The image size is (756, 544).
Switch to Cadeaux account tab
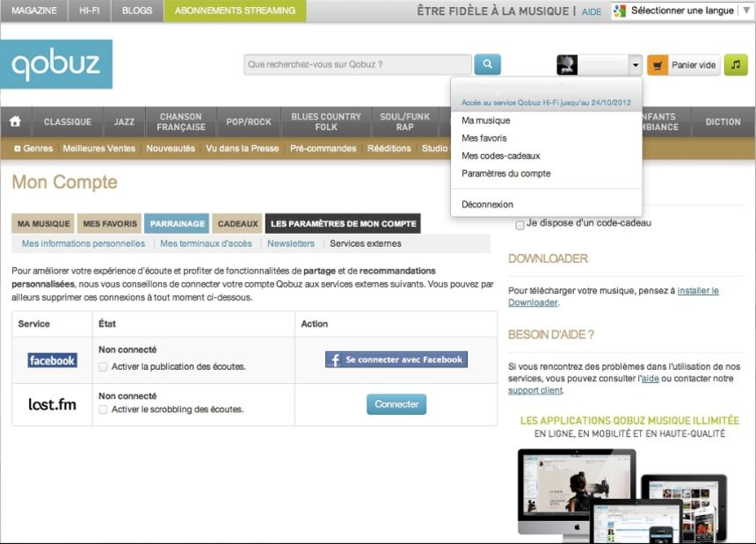click(x=237, y=223)
